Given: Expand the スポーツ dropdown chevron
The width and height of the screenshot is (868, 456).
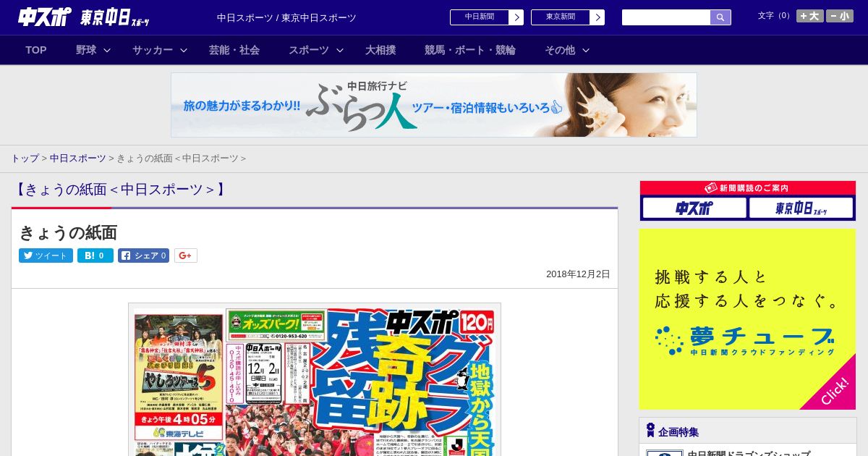Looking at the screenshot, I should click(340, 50).
